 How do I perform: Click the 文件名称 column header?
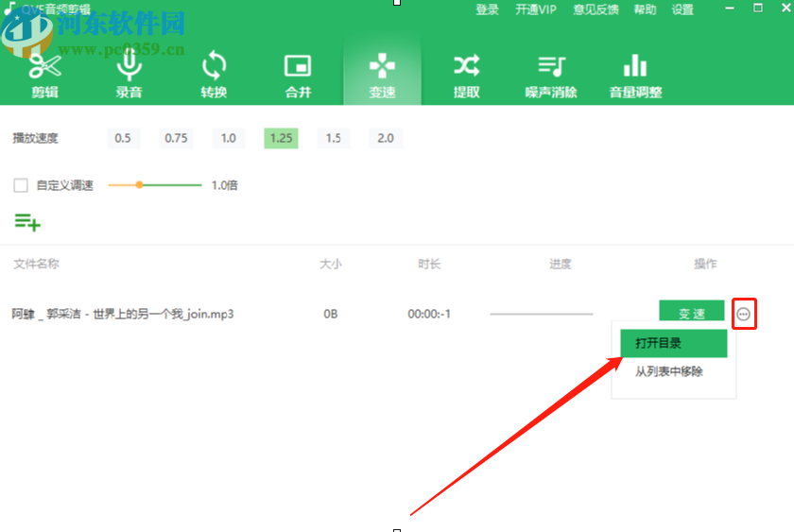[x=36, y=264]
